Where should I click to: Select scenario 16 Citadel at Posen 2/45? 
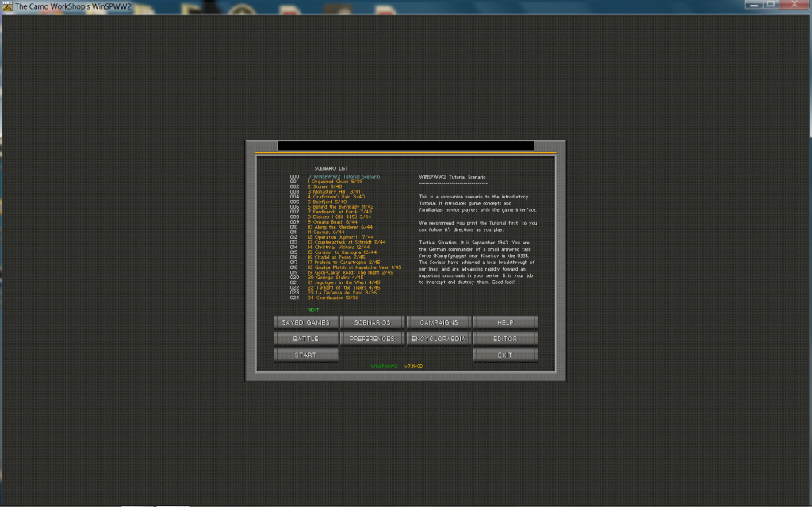click(x=336, y=258)
